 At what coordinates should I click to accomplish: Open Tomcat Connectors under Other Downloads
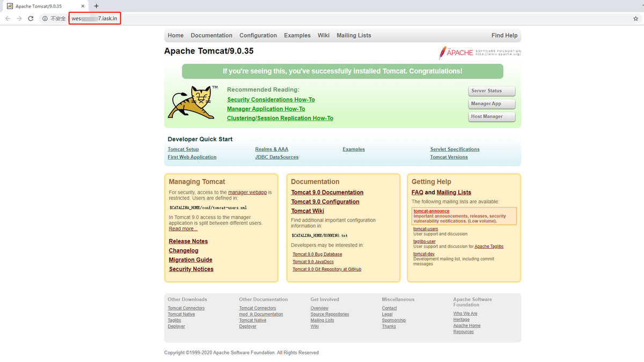pyautogui.click(x=186, y=308)
